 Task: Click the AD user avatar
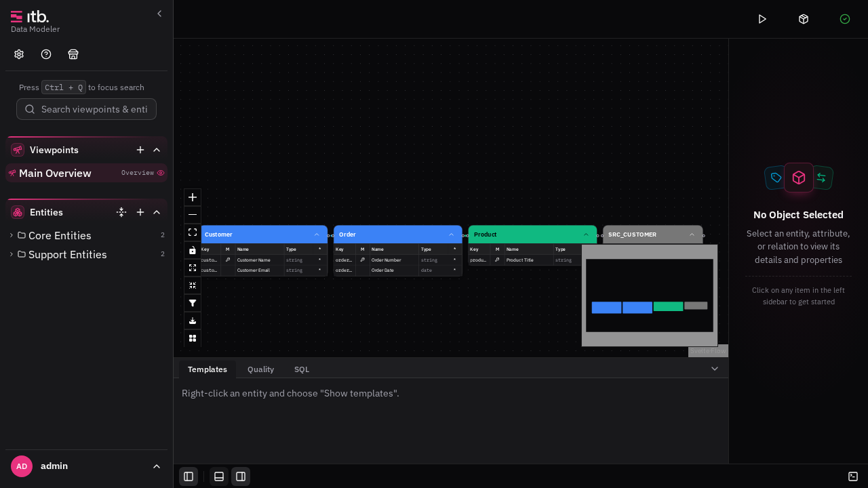(22, 466)
